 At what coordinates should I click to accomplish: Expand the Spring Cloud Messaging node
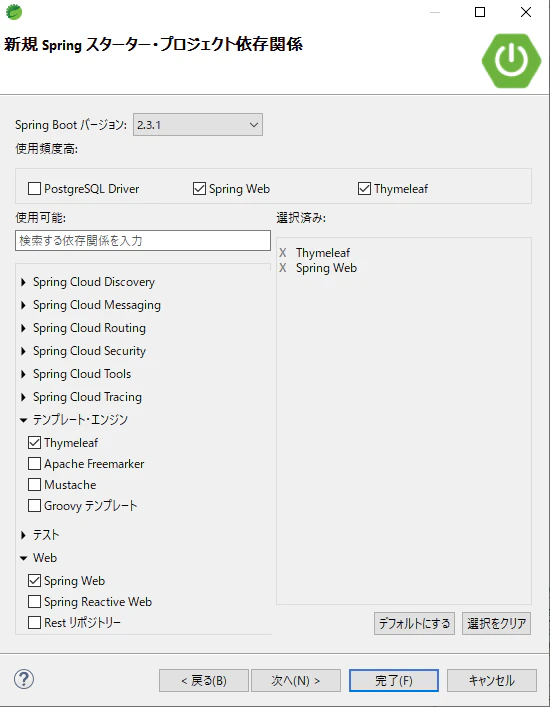coord(23,305)
